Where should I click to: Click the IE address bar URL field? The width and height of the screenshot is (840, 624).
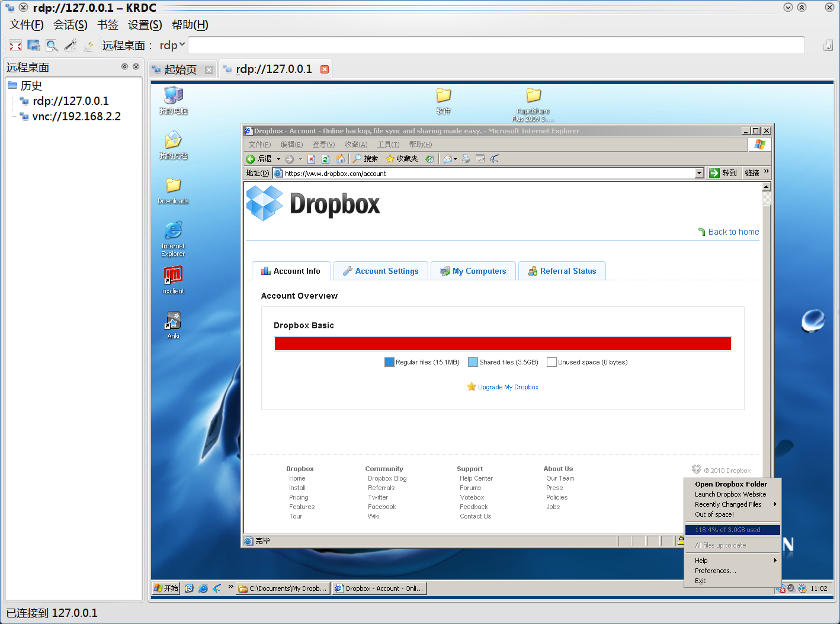click(488, 173)
